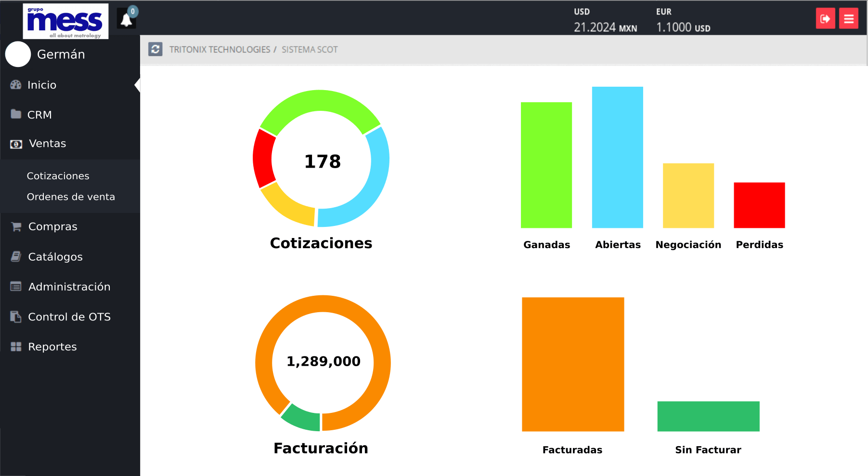Collapse the Ventas sidebar section
Image resolution: width=868 pixels, height=476 pixels.
click(x=47, y=144)
